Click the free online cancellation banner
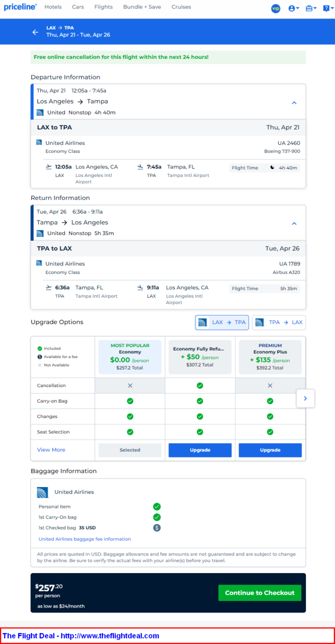This screenshot has width=335, height=644. (168, 57)
